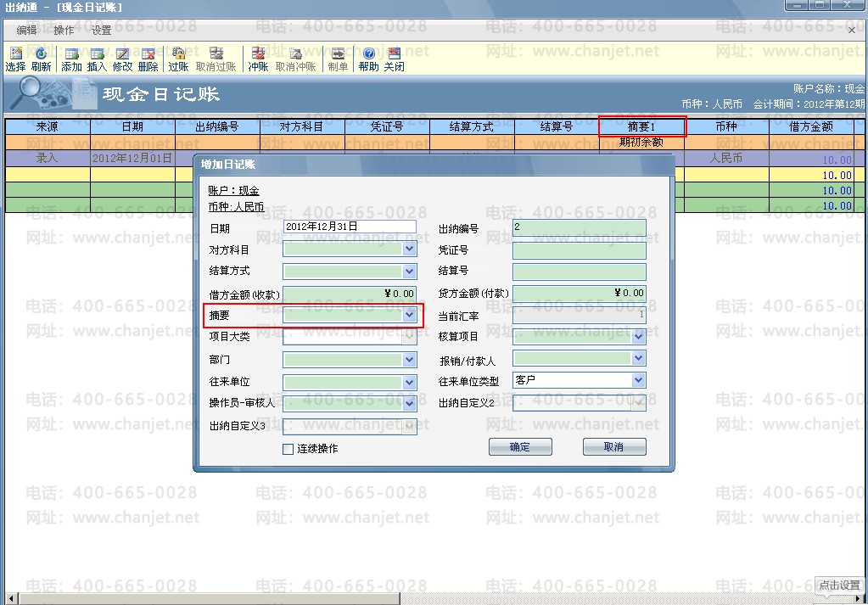This screenshot has height=605, width=868.
Task: Expand the 核算项目 dropdown
Action: click(639, 336)
